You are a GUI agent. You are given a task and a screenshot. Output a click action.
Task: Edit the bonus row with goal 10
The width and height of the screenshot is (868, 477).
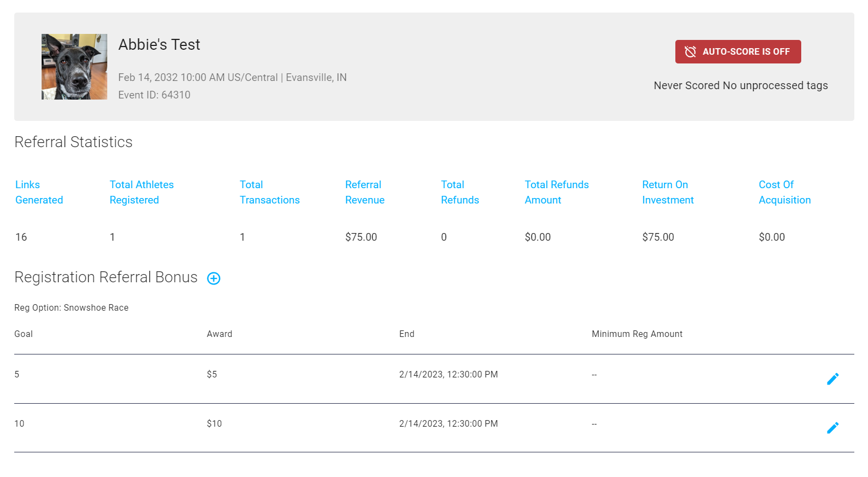pyautogui.click(x=832, y=428)
